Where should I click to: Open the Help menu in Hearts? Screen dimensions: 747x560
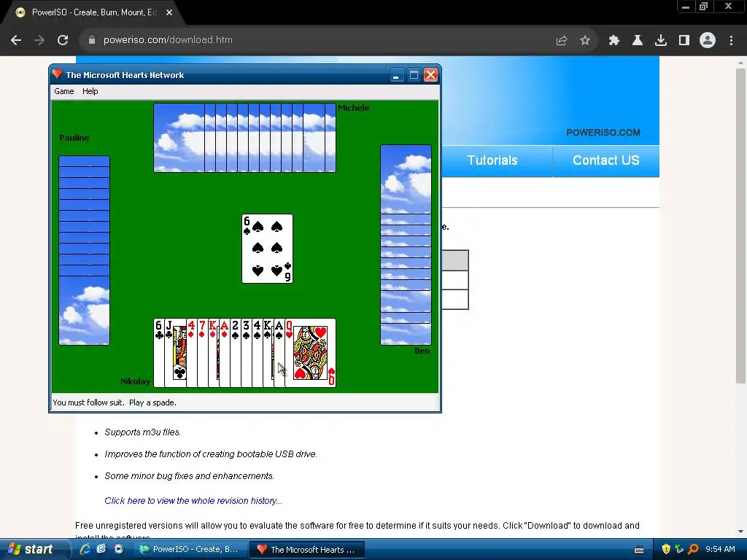90,91
